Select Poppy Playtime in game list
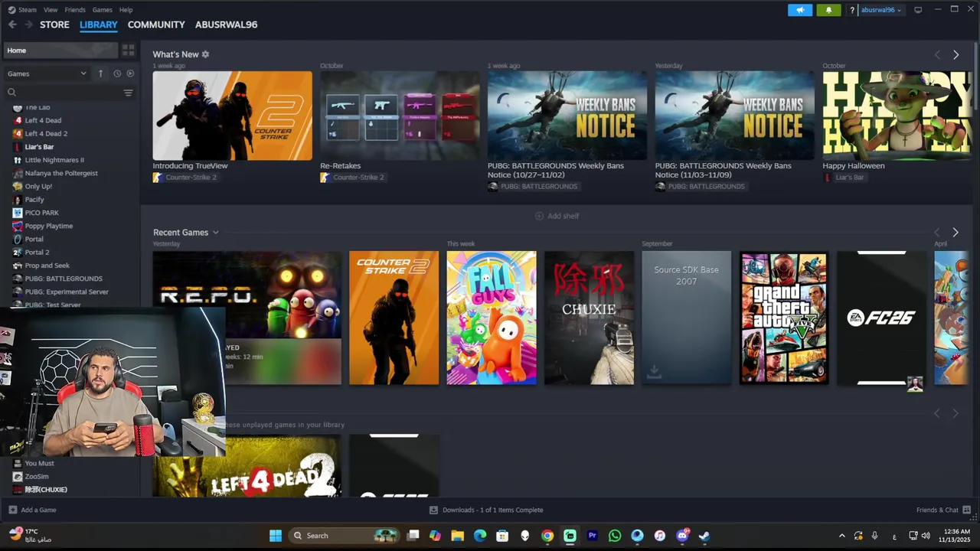Viewport: 980px width, 551px height. coord(48,226)
